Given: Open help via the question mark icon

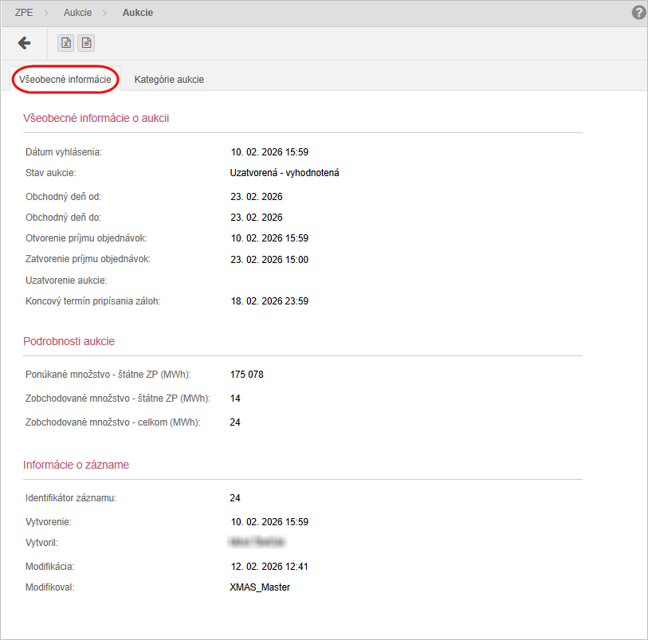Looking at the screenshot, I should (638, 13).
